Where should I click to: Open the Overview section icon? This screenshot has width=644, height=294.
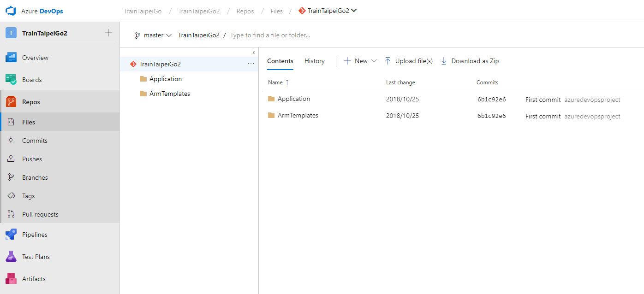point(11,58)
